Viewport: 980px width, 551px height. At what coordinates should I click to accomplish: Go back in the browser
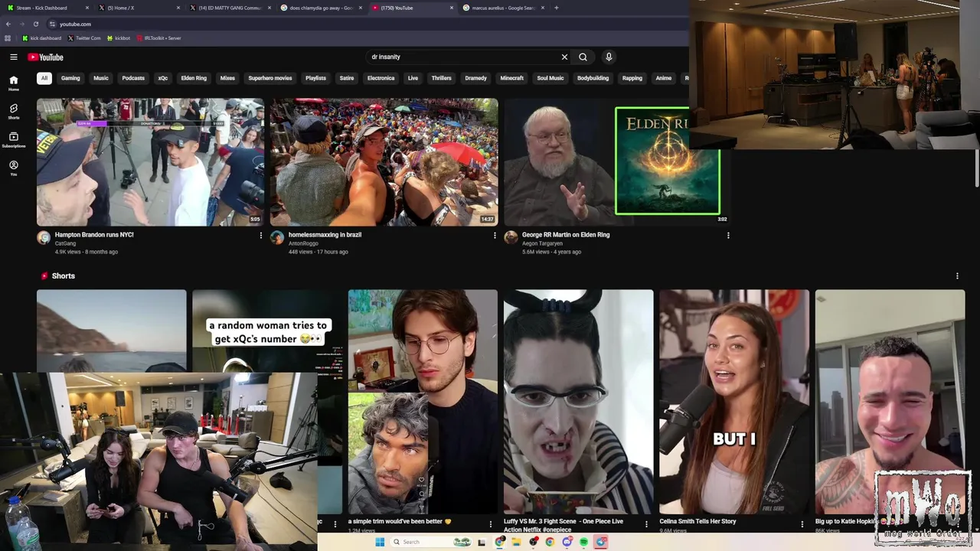pos(8,24)
